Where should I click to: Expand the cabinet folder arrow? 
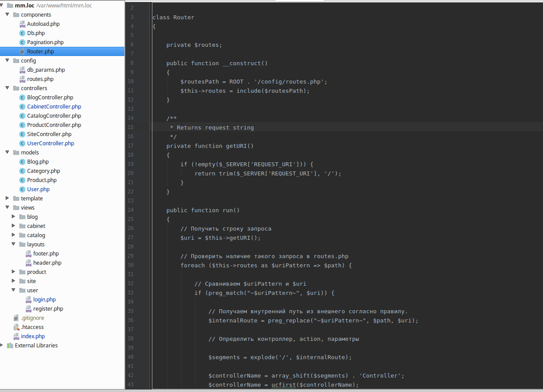tap(13, 226)
